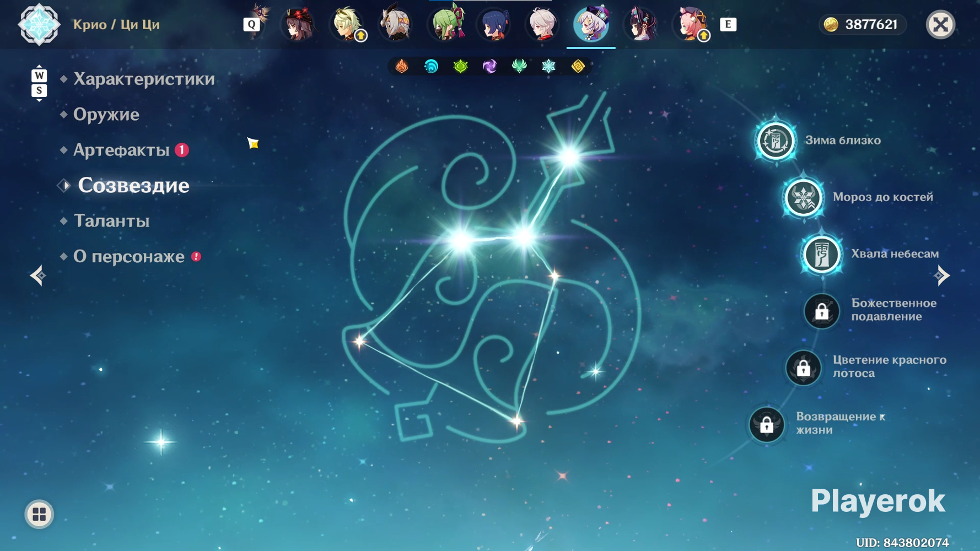
Task: Filter characters by Hydro element
Action: [431, 67]
